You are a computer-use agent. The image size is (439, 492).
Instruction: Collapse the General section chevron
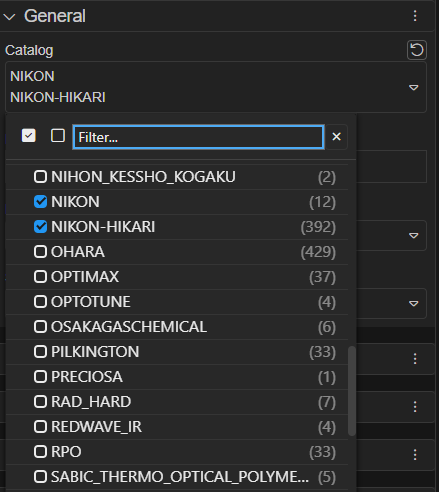point(9,17)
